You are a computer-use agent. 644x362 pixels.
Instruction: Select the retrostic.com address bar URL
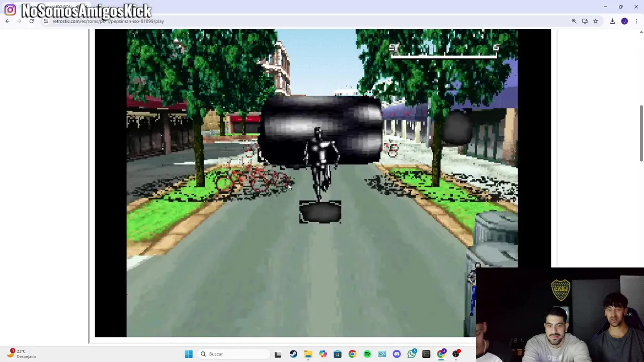(108, 21)
